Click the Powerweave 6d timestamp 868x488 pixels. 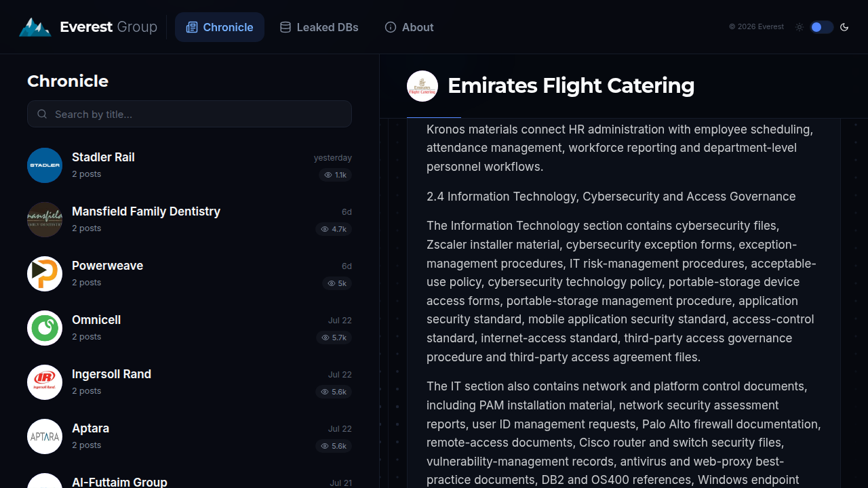347,266
